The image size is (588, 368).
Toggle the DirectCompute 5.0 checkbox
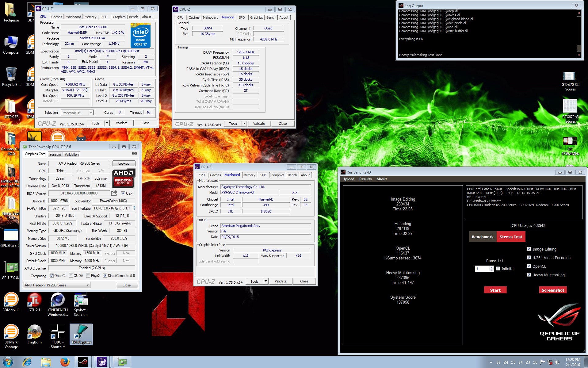coord(105,275)
